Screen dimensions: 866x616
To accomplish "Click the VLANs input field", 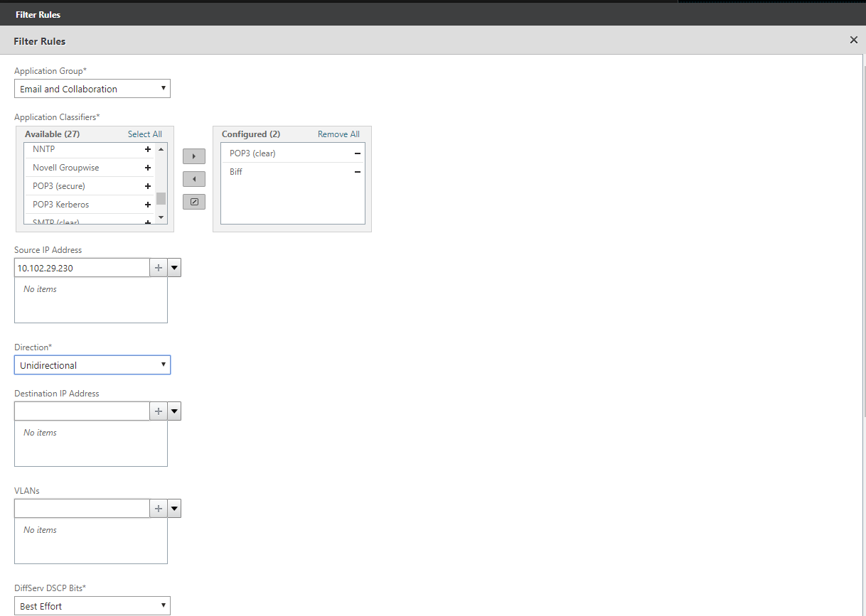I will point(82,509).
